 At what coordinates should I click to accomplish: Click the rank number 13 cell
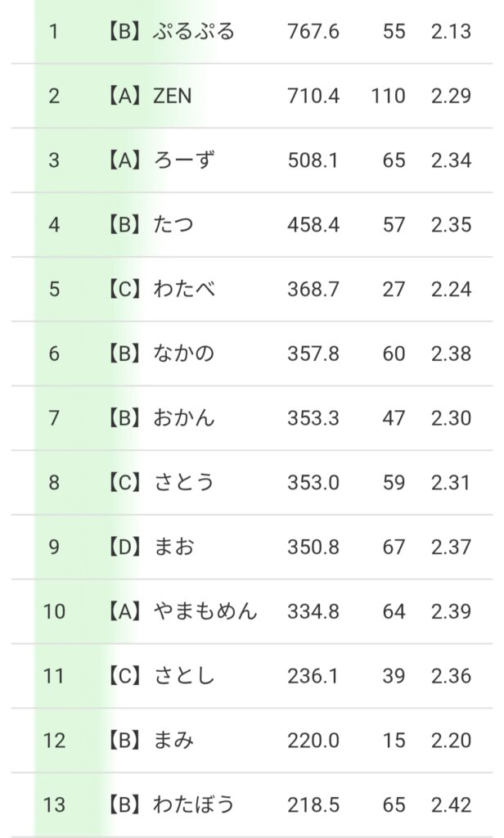pos(54,804)
